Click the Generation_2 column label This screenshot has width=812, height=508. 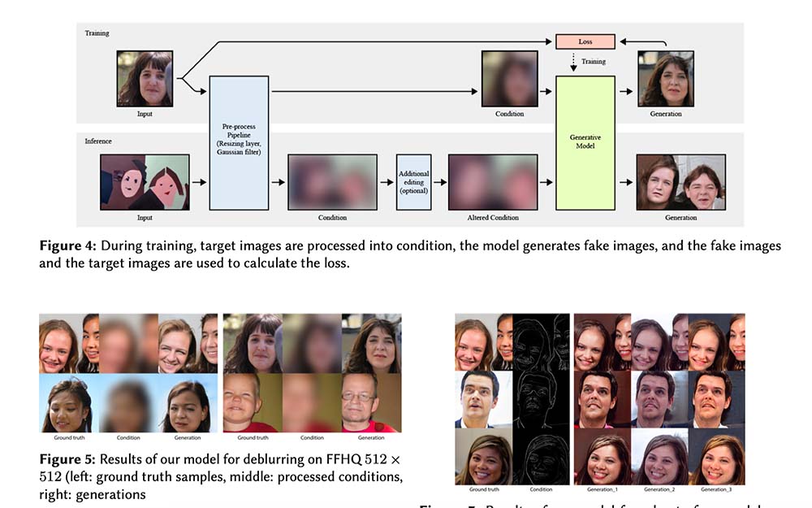pos(659,489)
